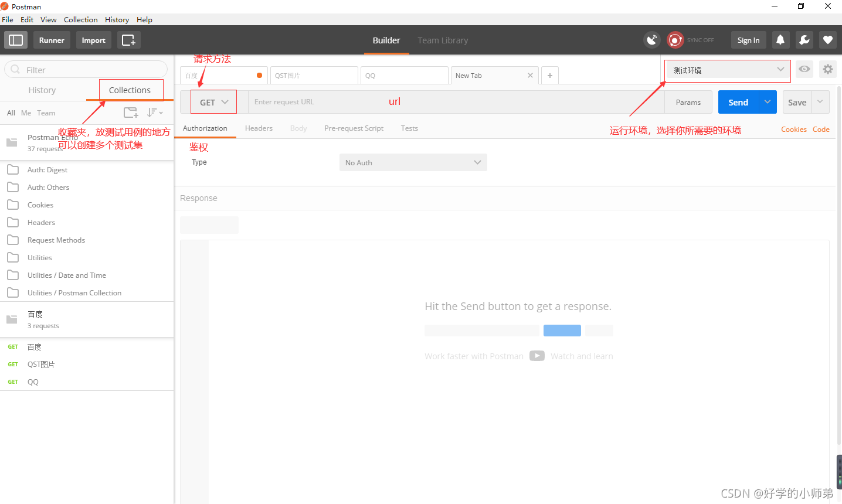Open History menu in menu bar
842x504 pixels.
click(117, 19)
